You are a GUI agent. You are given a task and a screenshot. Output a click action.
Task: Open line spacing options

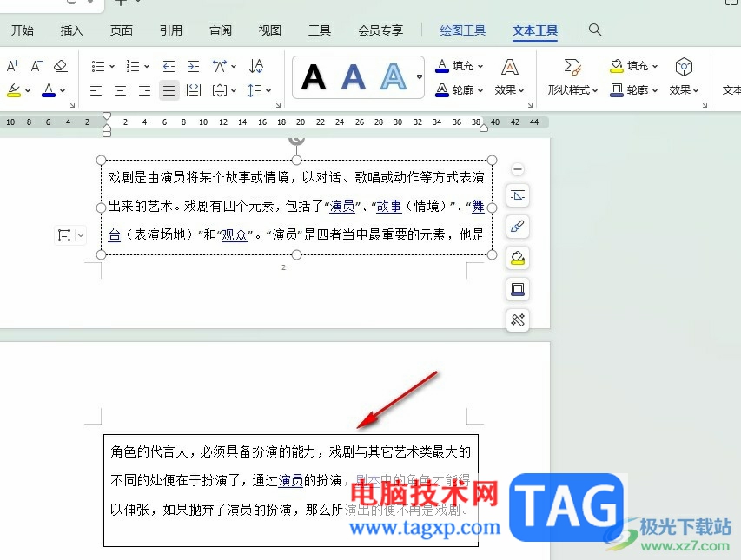point(259,90)
